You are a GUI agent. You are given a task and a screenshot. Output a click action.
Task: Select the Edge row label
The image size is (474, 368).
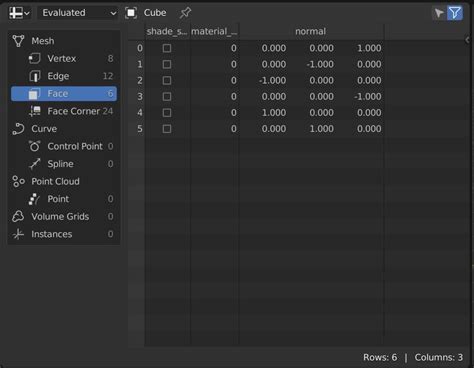coord(58,76)
